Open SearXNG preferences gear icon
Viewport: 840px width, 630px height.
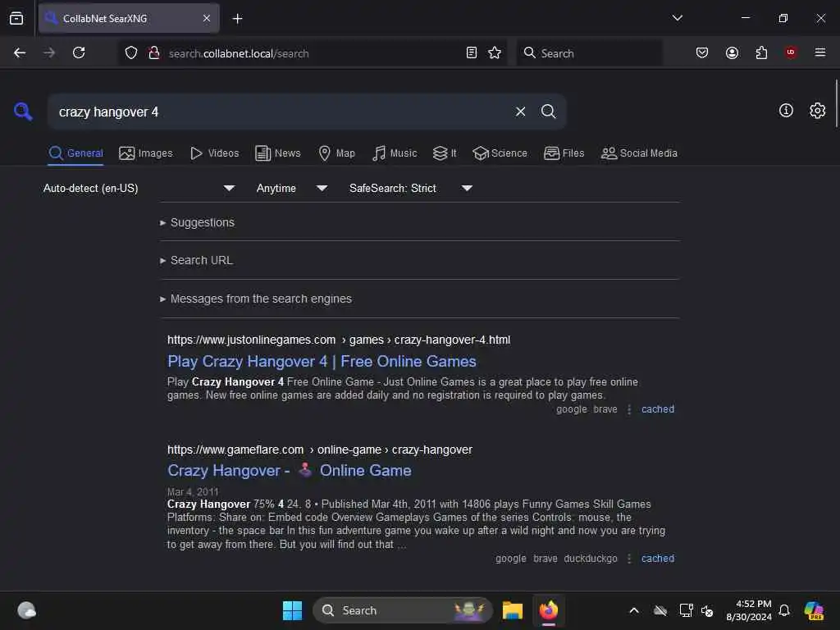(817, 111)
